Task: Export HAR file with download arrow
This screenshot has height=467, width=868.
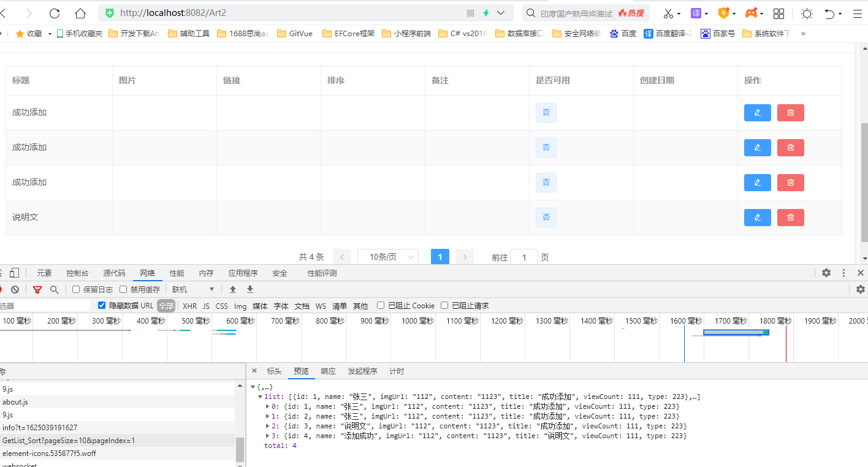Action: (x=250, y=289)
